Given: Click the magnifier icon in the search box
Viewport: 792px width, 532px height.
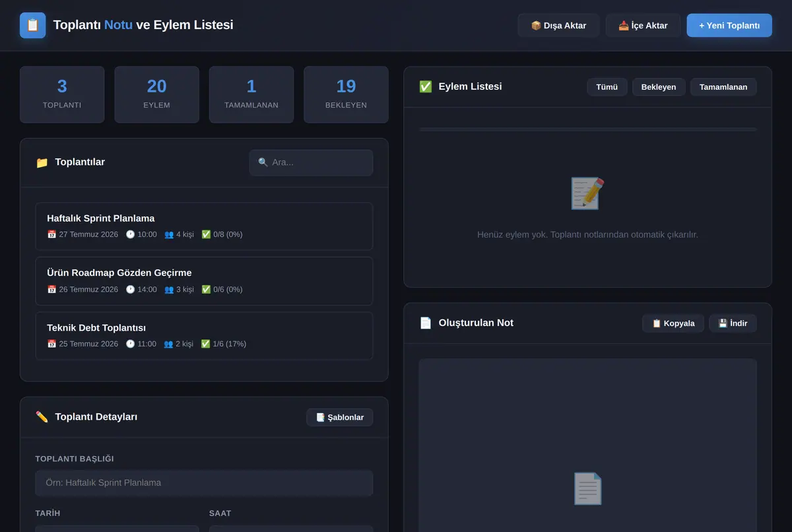Looking at the screenshot, I should click(263, 162).
